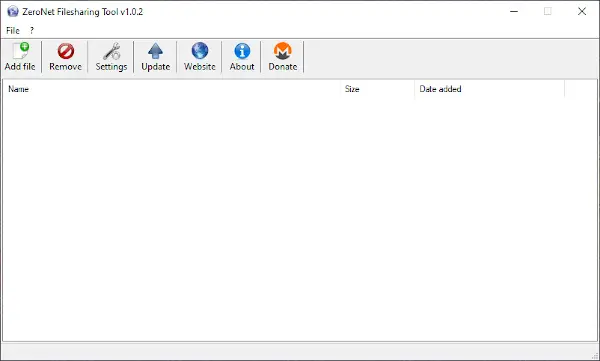Viewport: 600px width, 361px height.
Task: Click the ZeroNet app icon in title bar
Action: point(13,11)
